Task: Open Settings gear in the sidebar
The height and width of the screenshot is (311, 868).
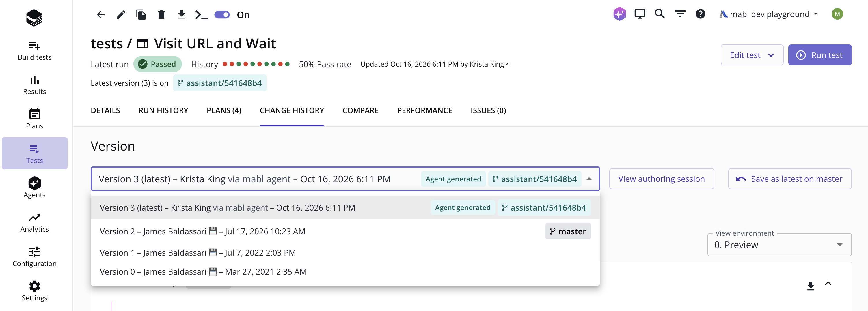Action: coord(34,291)
